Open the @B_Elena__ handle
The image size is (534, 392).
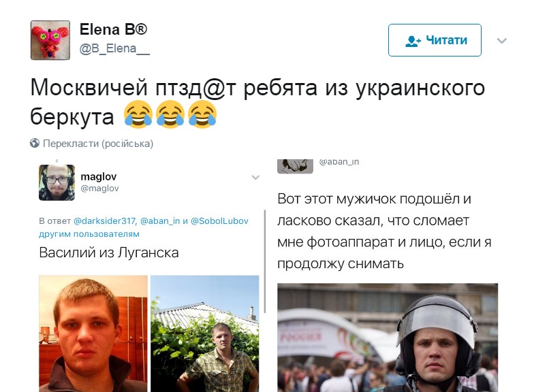[x=114, y=49]
